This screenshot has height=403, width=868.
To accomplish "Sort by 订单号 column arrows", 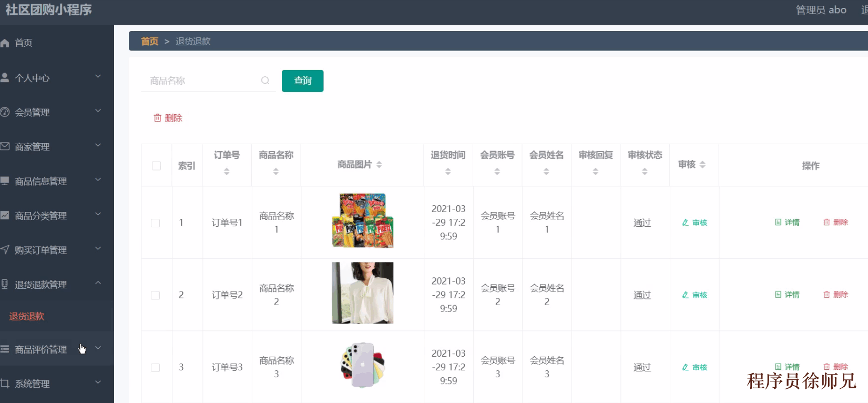I will [x=227, y=172].
